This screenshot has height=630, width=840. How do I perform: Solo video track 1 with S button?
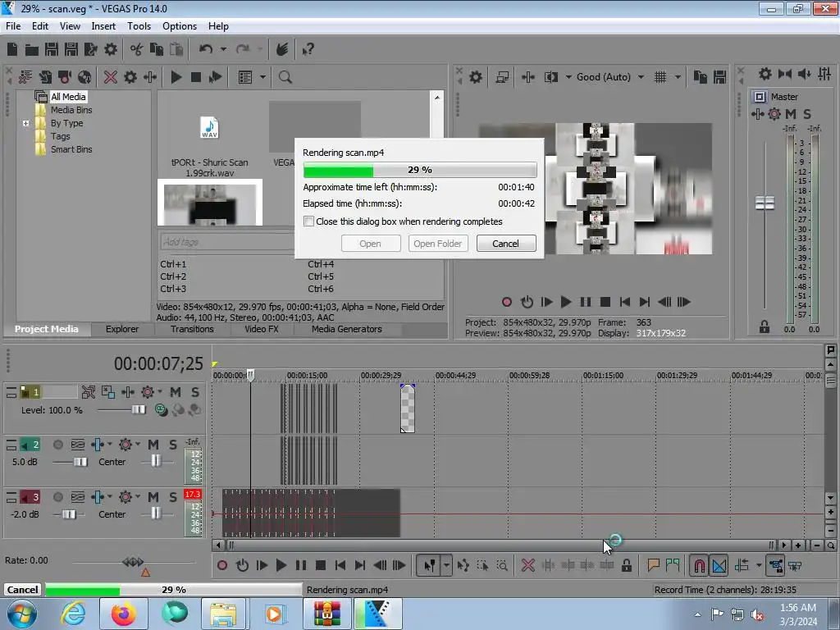[195, 392]
